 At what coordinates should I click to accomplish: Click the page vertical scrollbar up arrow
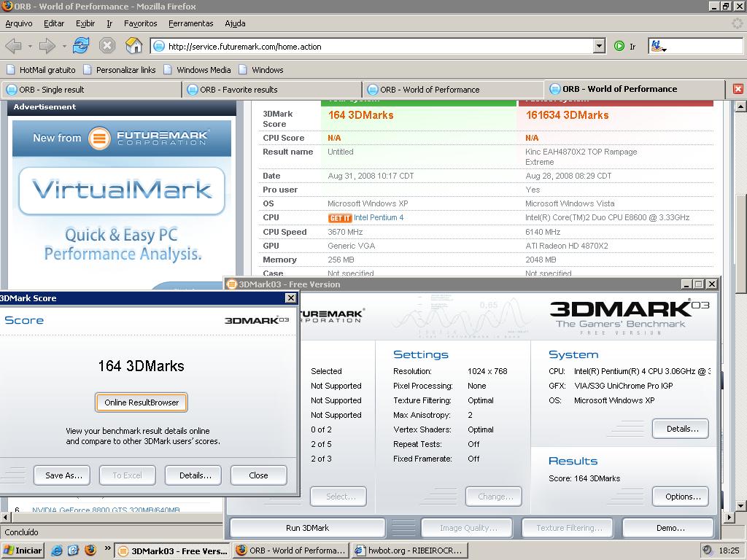(x=741, y=106)
